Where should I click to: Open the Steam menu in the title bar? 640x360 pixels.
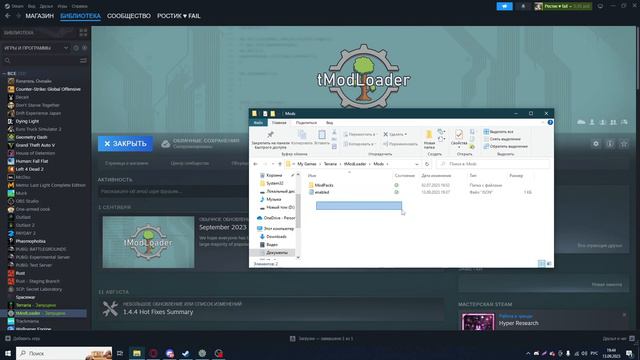(14, 6)
